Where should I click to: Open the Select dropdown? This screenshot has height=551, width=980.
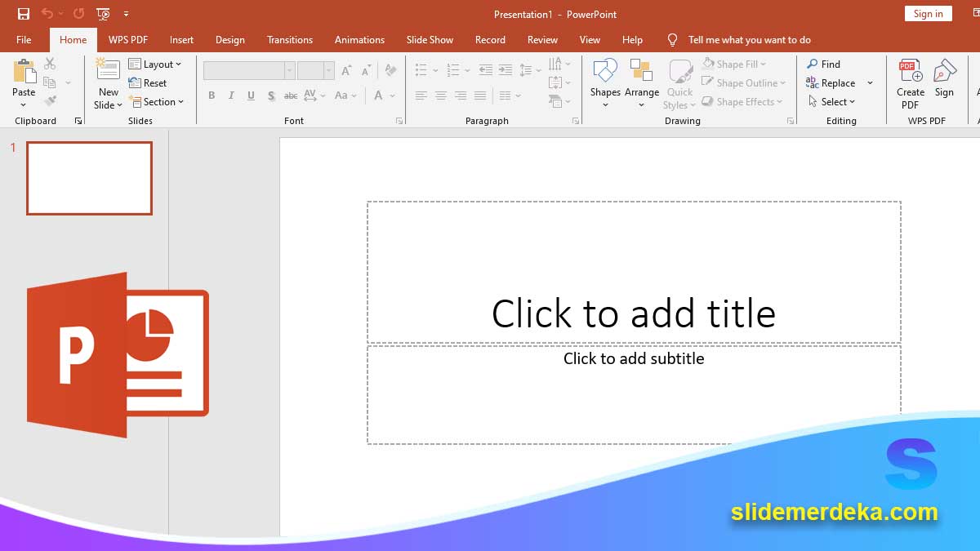pyautogui.click(x=831, y=102)
